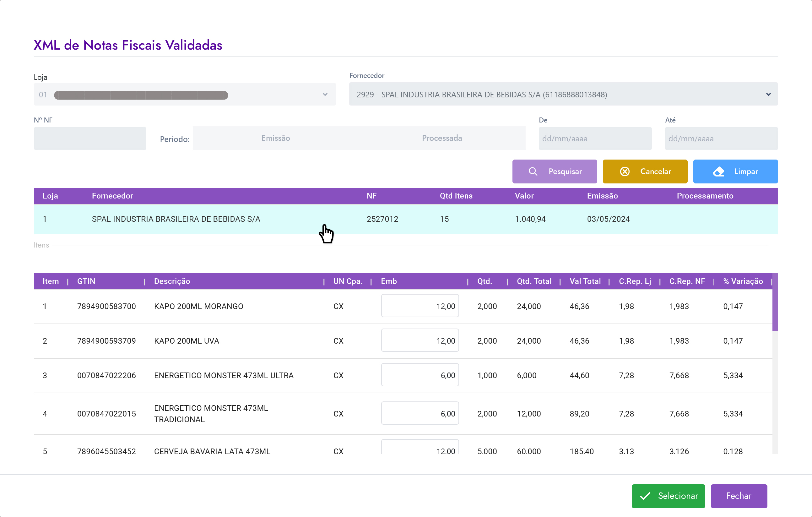Viewport: 812px width, 517px height.
Task: Select the NF 2527012 row
Action: pos(382,219)
